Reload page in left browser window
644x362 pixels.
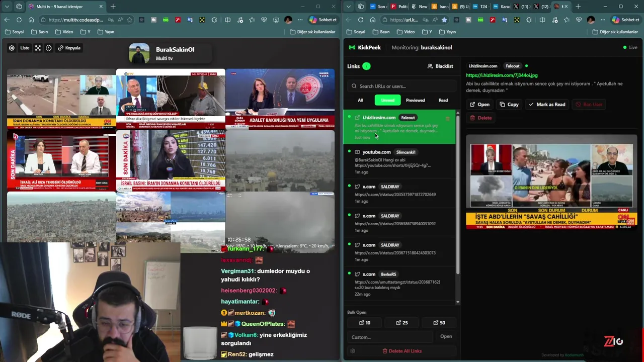coord(19,20)
